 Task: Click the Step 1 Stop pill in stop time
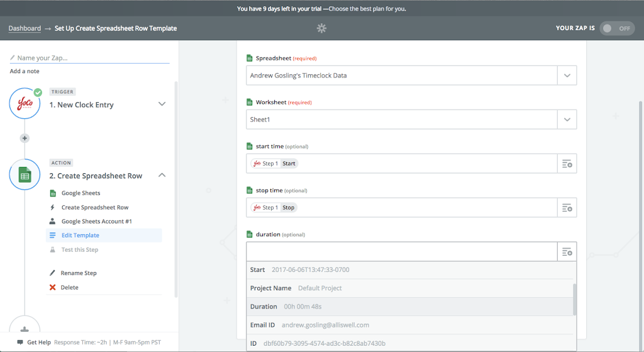tap(274, 207)
